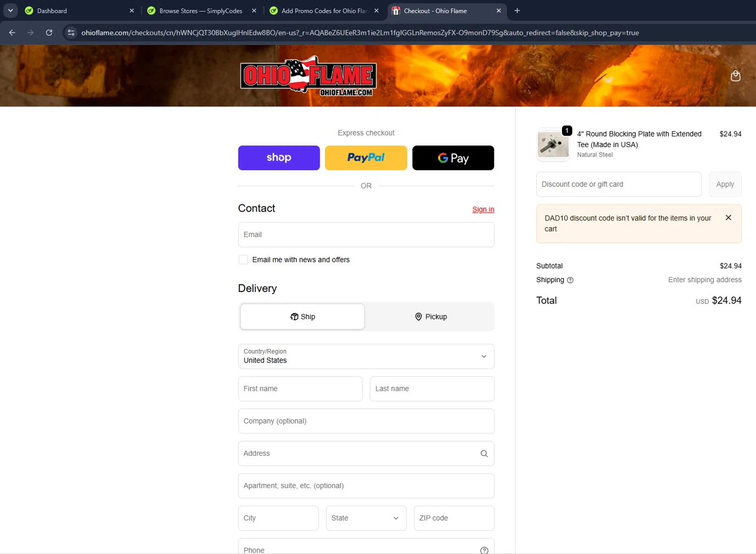Click the Phone input field

pos(366,546)
